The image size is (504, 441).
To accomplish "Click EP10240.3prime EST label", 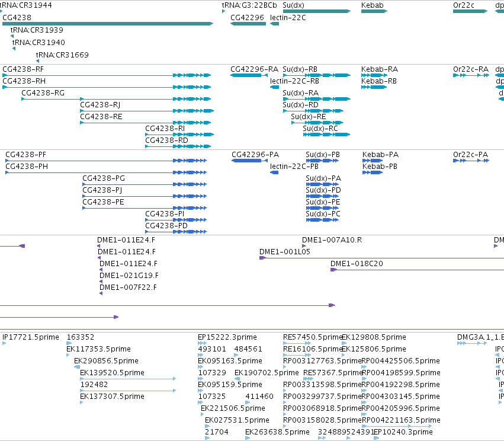I will pyautogui.click(x=403, y=432).
